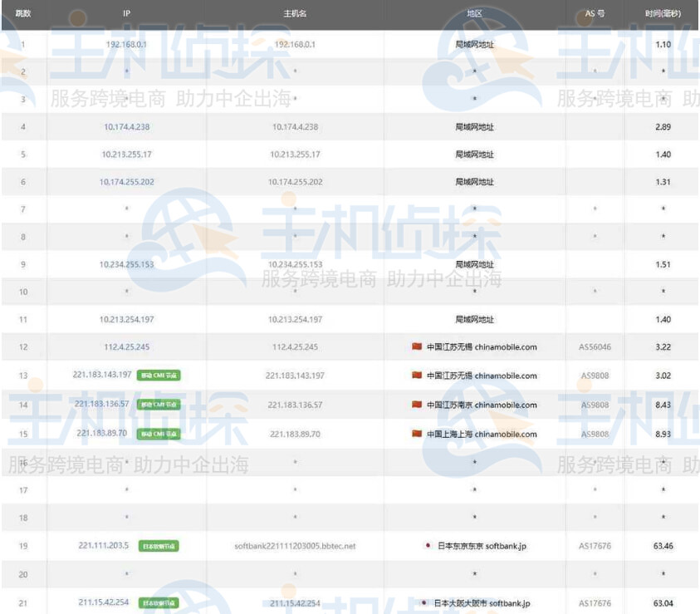Click IP address 10.234.255.153 in hop 9
Screen dimensions: 700x614
pyautogui.click(x=126, y=264)
